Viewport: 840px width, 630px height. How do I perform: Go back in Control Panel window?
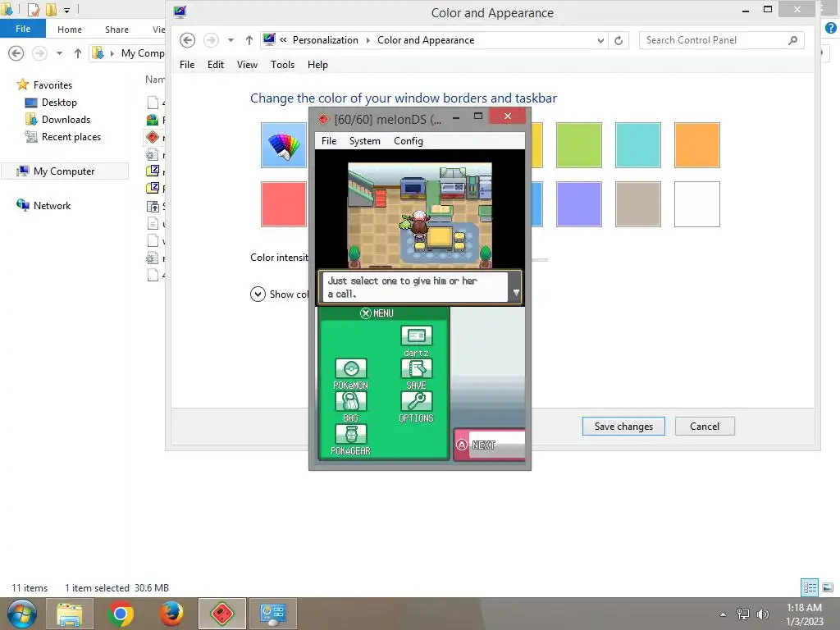(x=188, y=40)
